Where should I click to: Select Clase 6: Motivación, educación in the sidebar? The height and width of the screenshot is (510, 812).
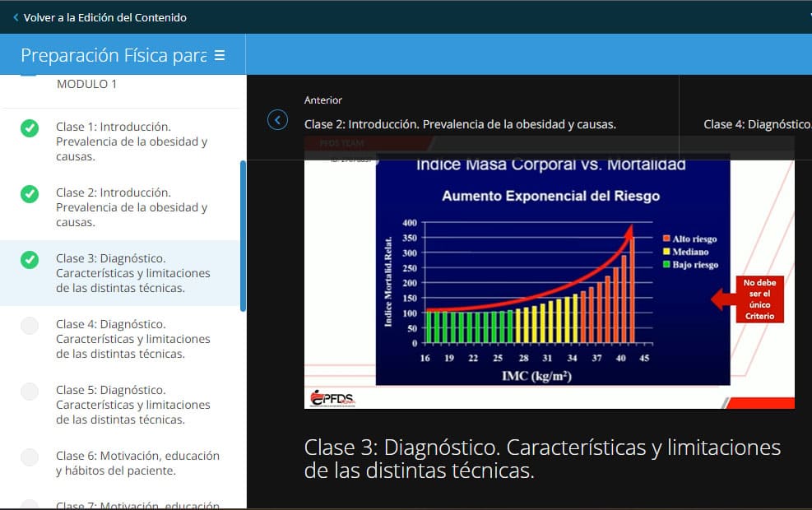click(x=137, y=463)
